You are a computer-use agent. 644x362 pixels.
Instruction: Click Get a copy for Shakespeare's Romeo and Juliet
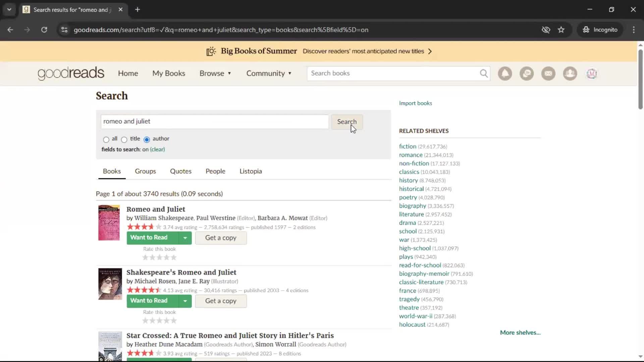(x=221, y=301)
